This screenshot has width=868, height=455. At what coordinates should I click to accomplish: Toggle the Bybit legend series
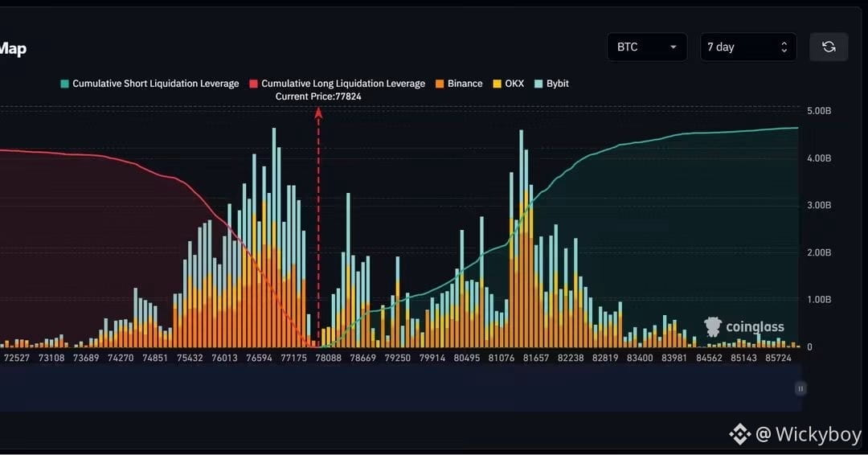[x=551, y=84]
